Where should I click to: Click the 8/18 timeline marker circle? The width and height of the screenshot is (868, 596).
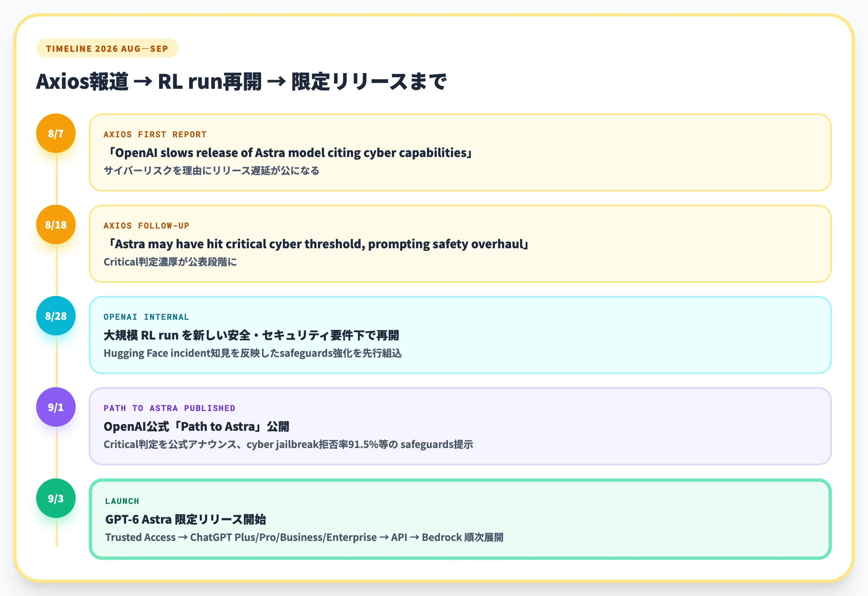tap(56, 224)
